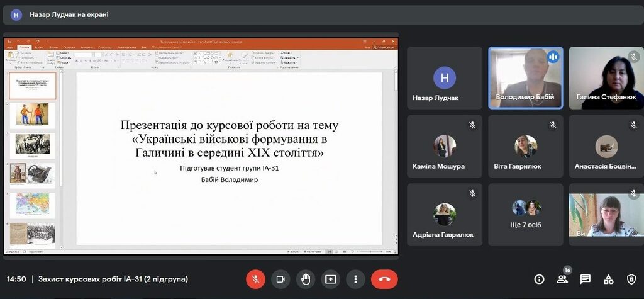Viewport: 644px width, 299px height.
Task: Toggle the camera on or off
Action: click(280, 279)
